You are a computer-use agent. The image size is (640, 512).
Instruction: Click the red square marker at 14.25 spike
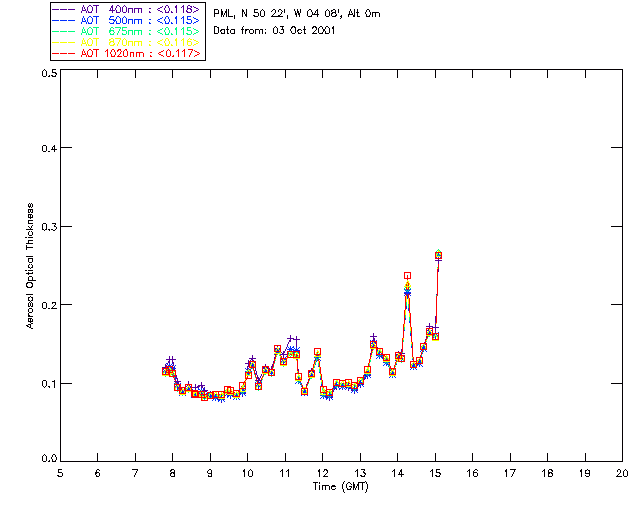click(407, 276)
